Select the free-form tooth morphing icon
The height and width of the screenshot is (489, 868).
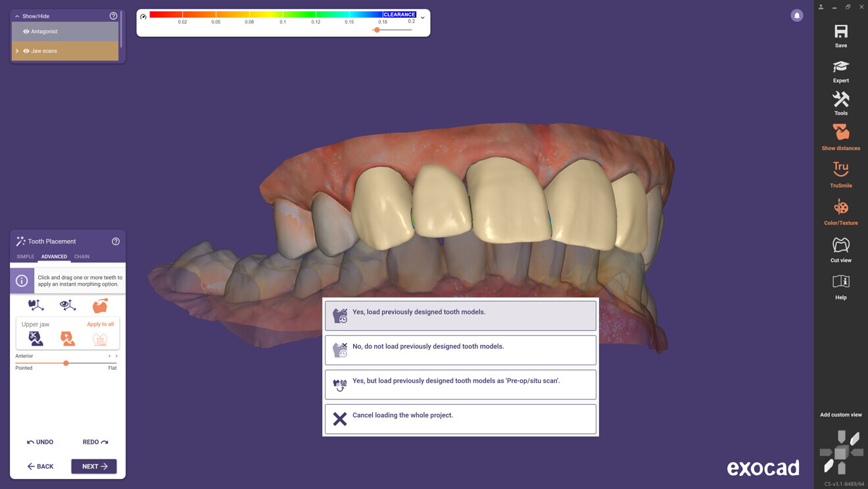pyautogui.click(x=100, y=305)
